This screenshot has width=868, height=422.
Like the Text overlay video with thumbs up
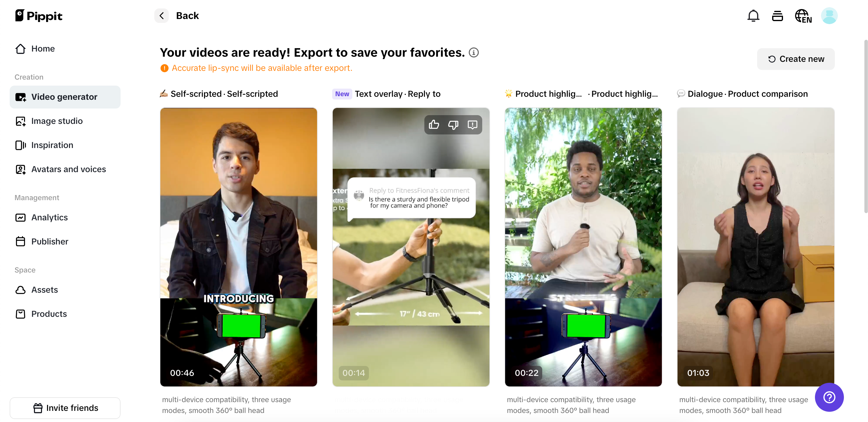(434, 125)
